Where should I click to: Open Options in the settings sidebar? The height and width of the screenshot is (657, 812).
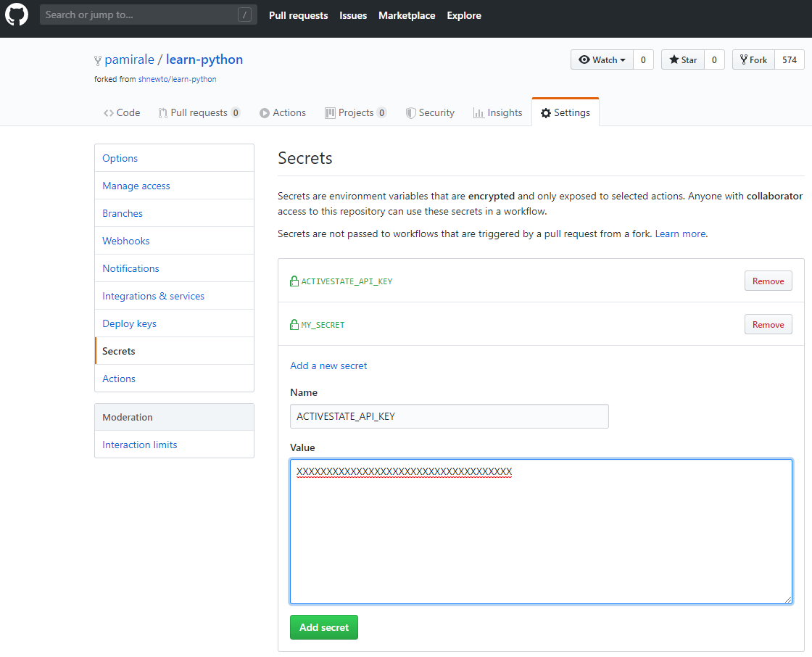175,158
